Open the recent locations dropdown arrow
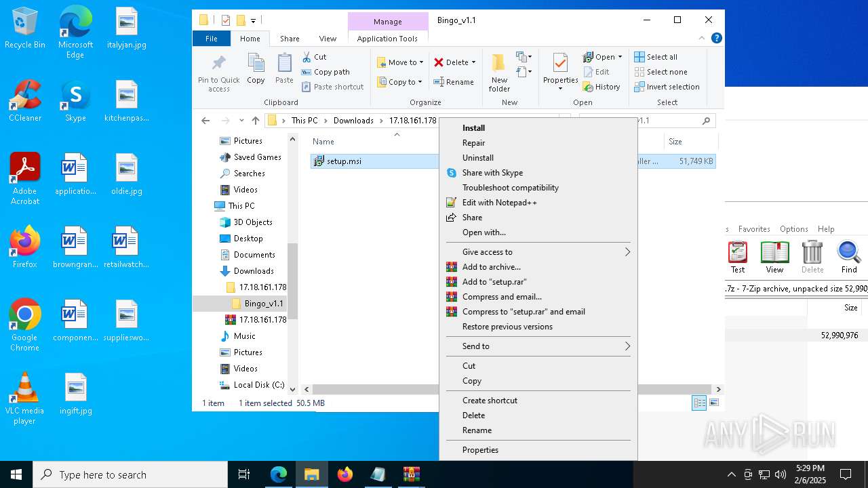 [241, 121]
